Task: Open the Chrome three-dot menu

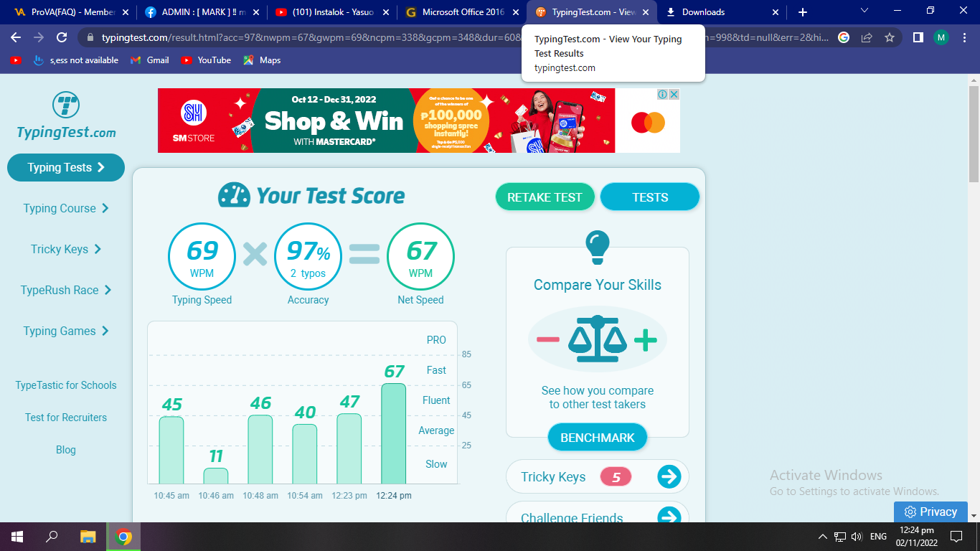Action: coord(965,37)
